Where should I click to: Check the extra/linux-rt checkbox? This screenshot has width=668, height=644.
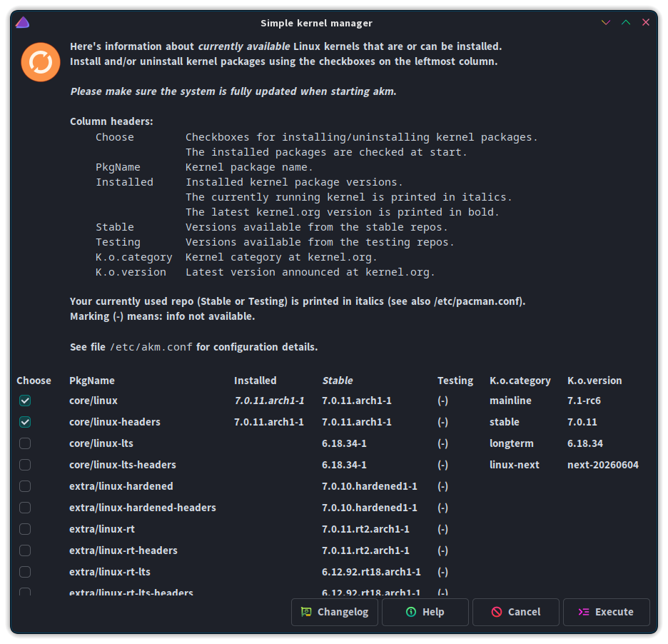tap(25, 529)
